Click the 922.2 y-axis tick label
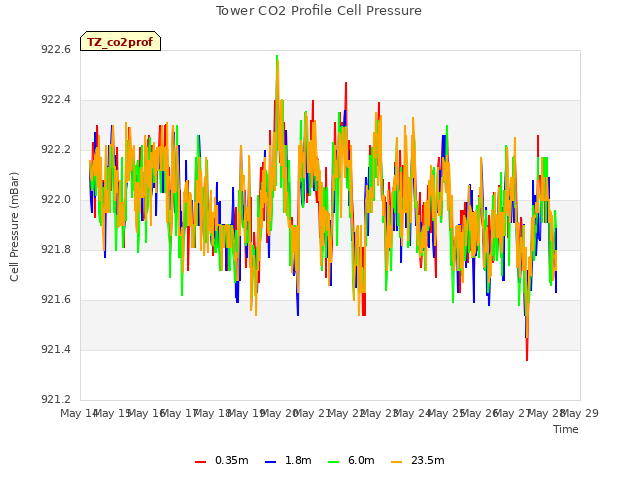Screen dimensions: 640x480 (56, 150)
